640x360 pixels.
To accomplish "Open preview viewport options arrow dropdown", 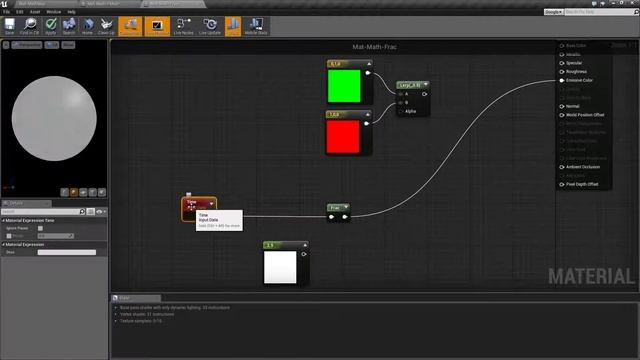I will tap(6, 45).
